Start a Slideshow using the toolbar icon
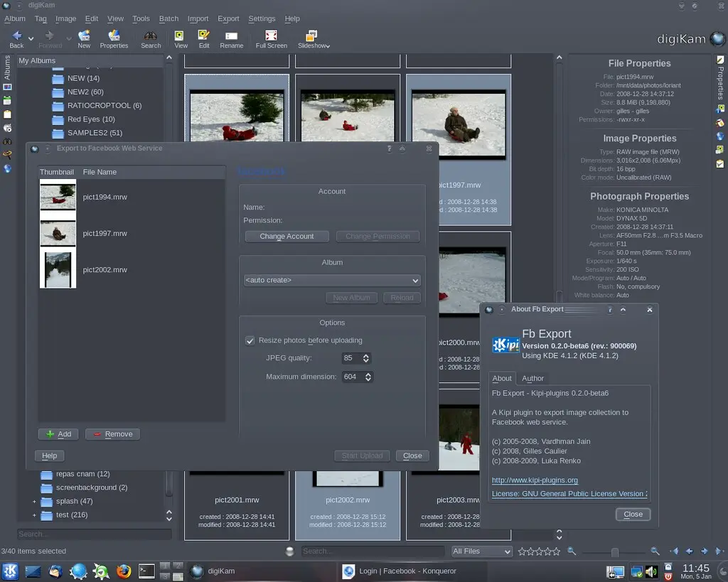 (x=311, y=38)
